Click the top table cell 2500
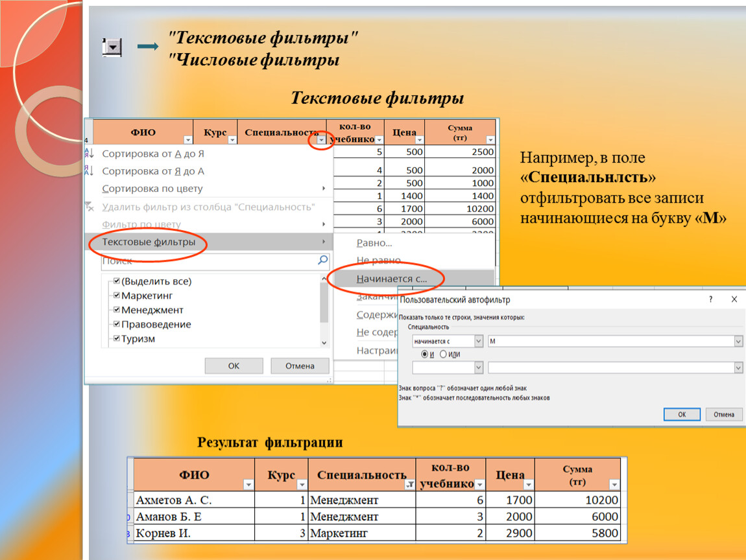This screenshot has width=746, height=560. click(459, 152)
